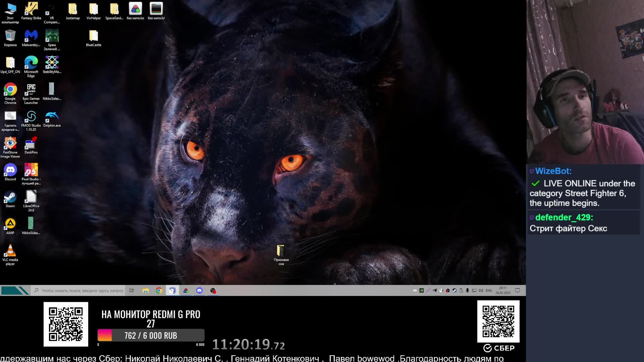The width and height of the screenshot is (644, 362).
Task: Open Dolphin.exe emulator icon
Action: (x=52, y=118)
